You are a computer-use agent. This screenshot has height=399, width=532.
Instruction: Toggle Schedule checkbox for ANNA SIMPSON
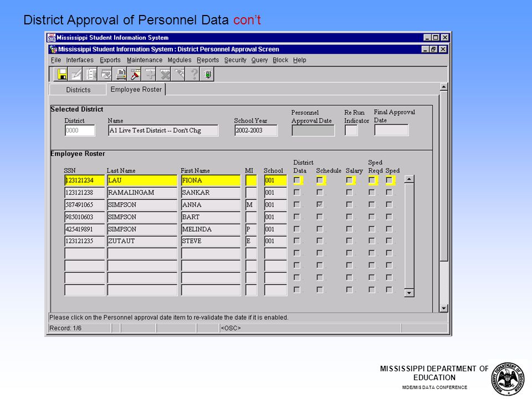pos(320,204)
